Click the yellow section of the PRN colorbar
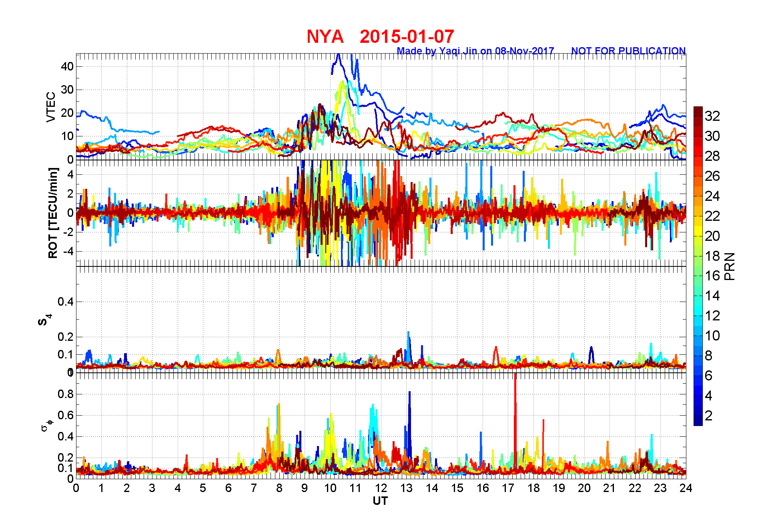The image size is (762, 532). pyautogui.click(x=698, y=231)
